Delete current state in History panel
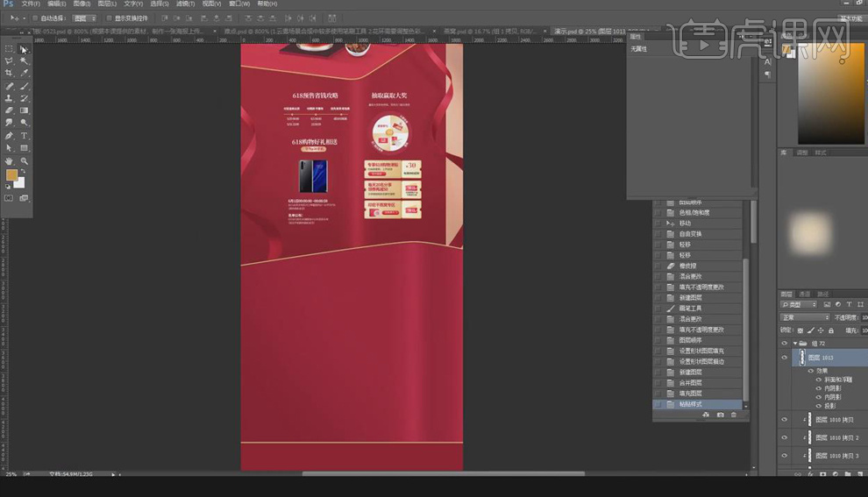 734,415
